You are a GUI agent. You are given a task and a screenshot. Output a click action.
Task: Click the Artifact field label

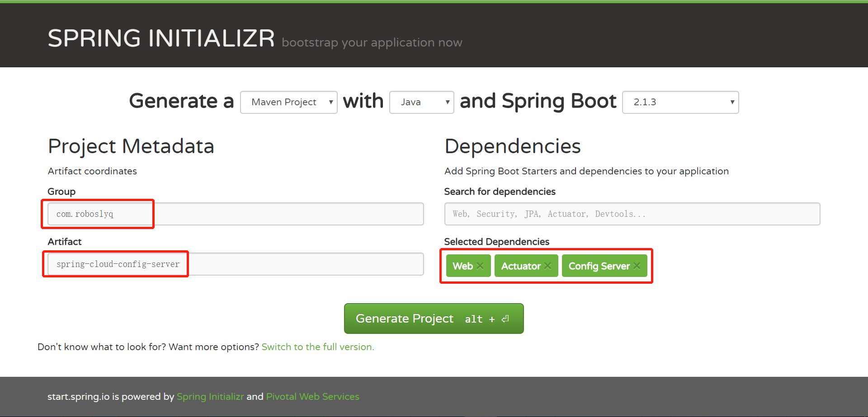(65, 242)
